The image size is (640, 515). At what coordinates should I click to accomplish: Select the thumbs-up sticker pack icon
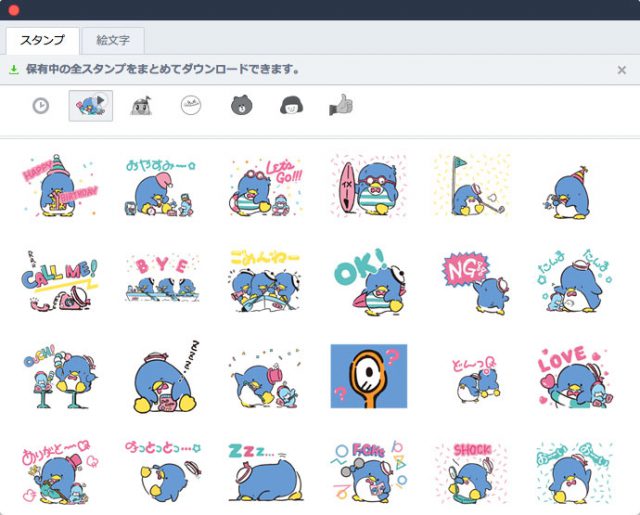[341, 105]
